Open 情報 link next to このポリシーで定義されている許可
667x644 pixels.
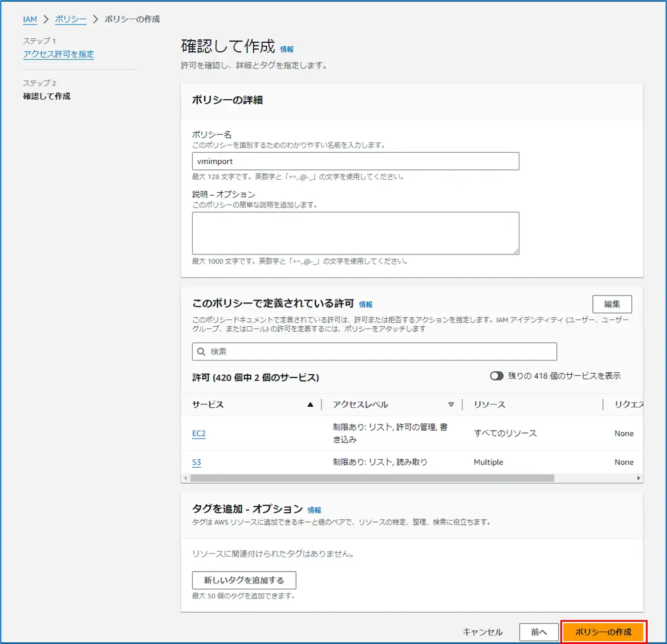click(x=365, y=305)
